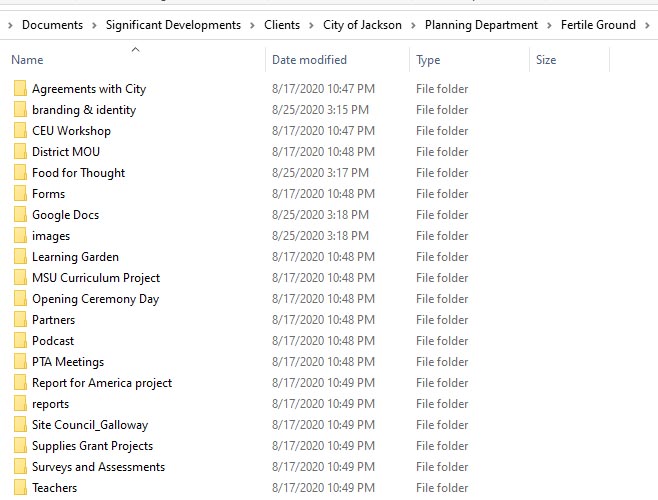Open the Agreements with City folder icon
This screenshot has height=500, width=658.
pos(20,89)
